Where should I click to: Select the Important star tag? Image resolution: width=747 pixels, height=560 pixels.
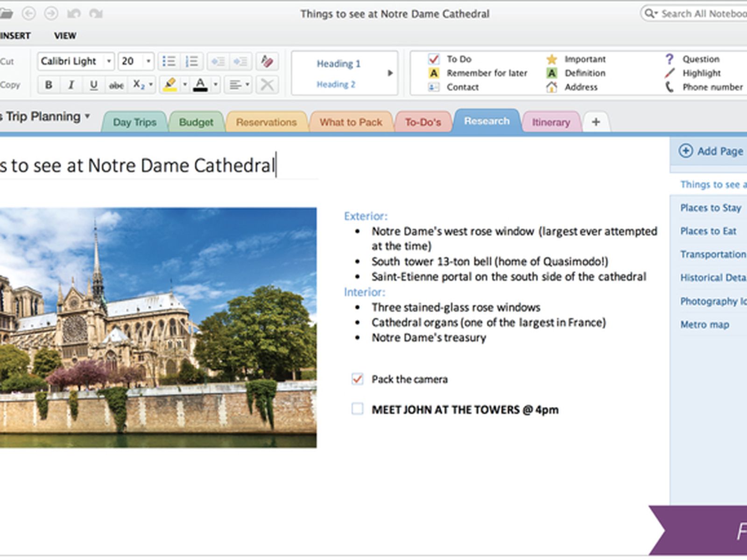click(x=575, y=59)
